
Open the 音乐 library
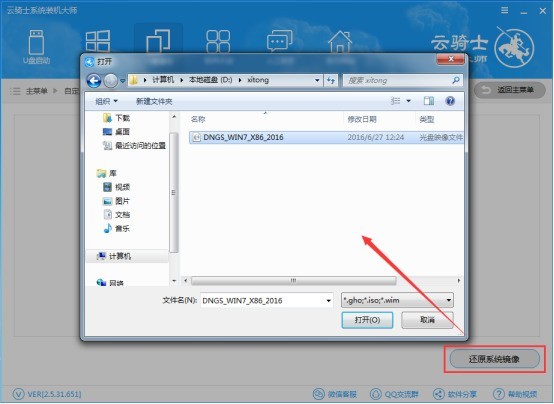pyautogui.click(x=116, y=228)
